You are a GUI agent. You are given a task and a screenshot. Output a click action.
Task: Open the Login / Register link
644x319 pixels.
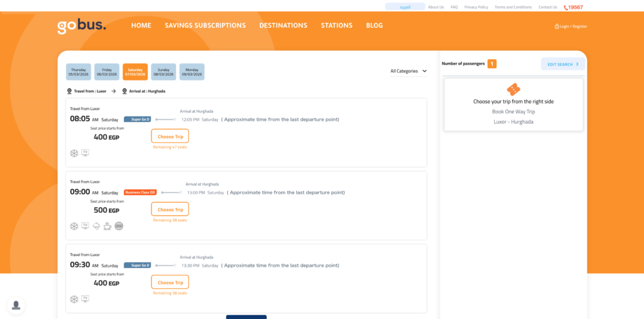570,26
